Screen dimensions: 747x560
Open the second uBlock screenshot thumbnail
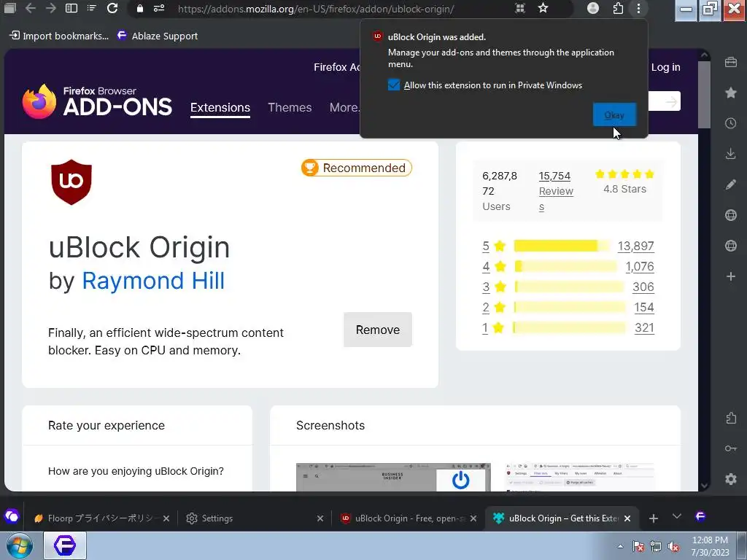pos(580,477)
